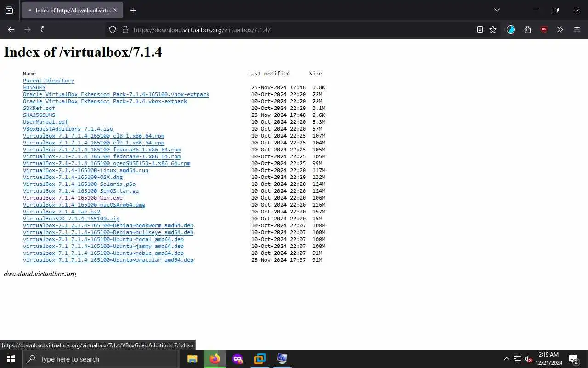This screenshot has width=588, height=368.
Task: Click the network status tray icon
Action: click(518, 359)
